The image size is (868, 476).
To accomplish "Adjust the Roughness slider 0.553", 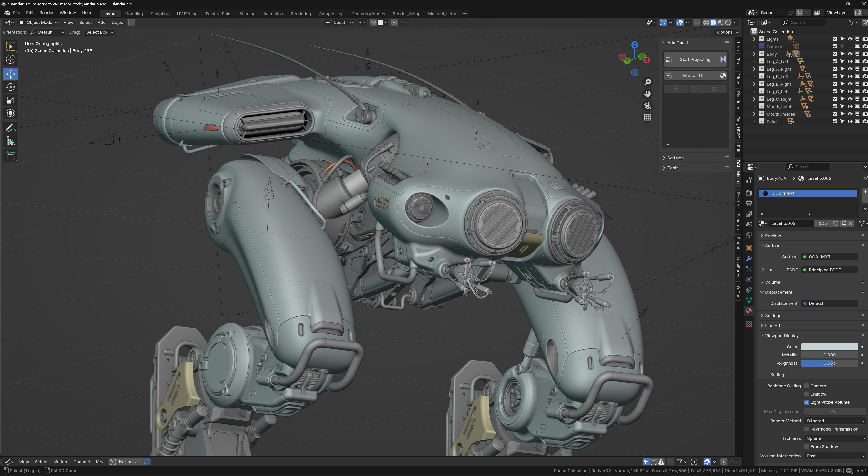I will tap(830, 363).
